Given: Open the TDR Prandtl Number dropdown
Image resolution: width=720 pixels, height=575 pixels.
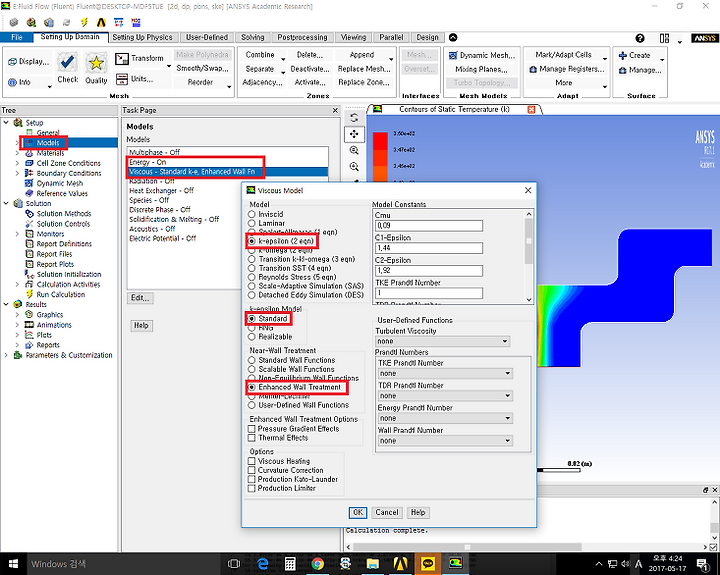Looking at the screenshot, I should coord(445,396).
